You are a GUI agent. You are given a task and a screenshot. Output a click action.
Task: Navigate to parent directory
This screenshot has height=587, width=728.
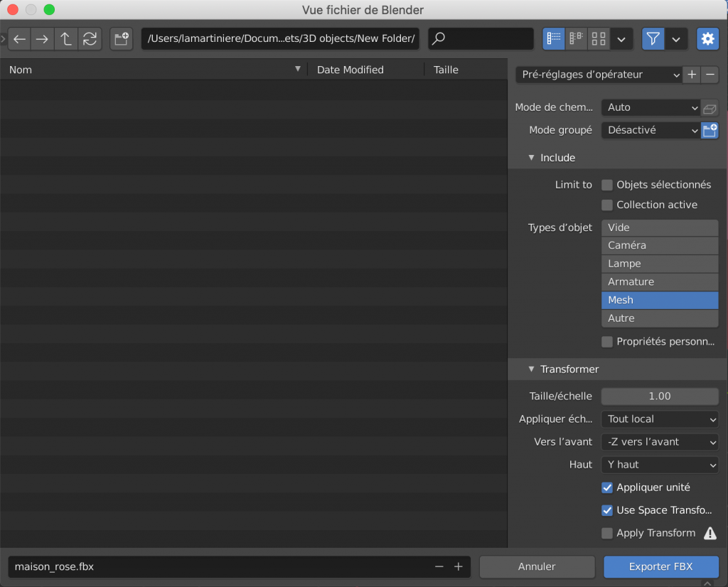[65, 39]
